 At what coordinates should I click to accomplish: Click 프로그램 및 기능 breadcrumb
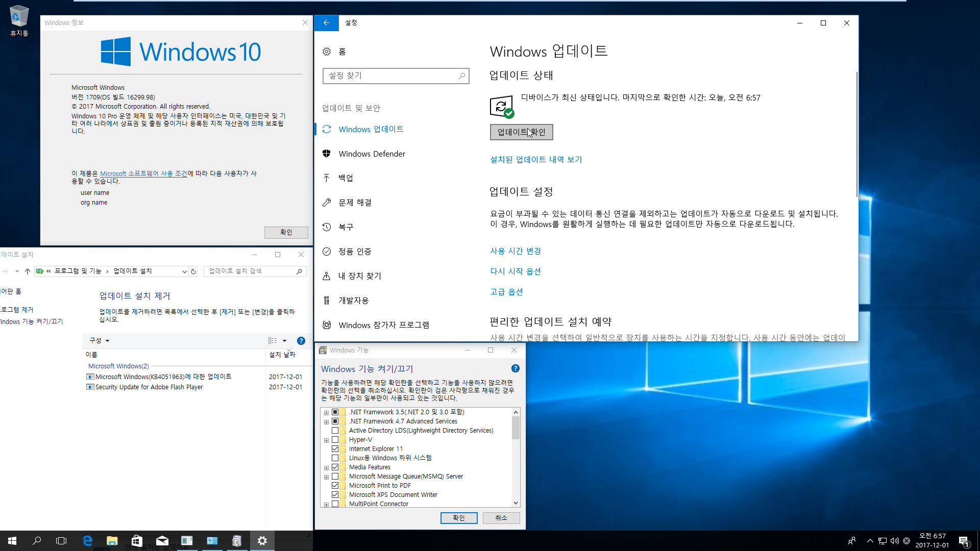point(78,271)
